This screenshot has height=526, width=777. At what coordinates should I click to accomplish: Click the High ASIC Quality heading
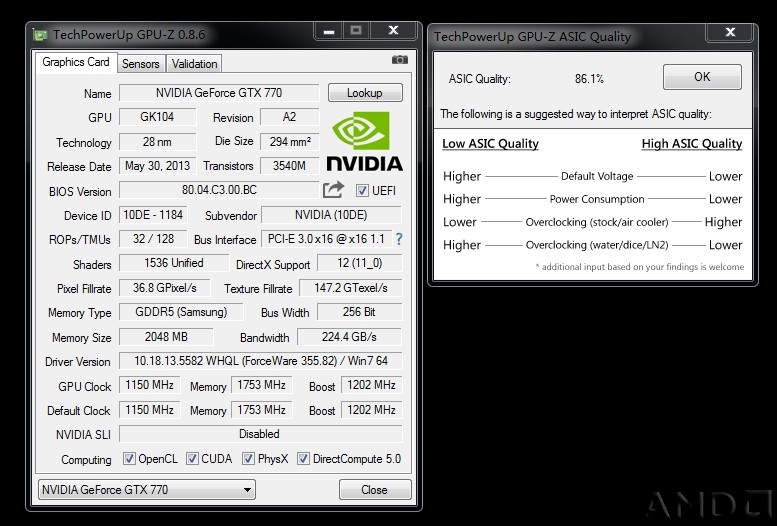(x=692, y=144)
